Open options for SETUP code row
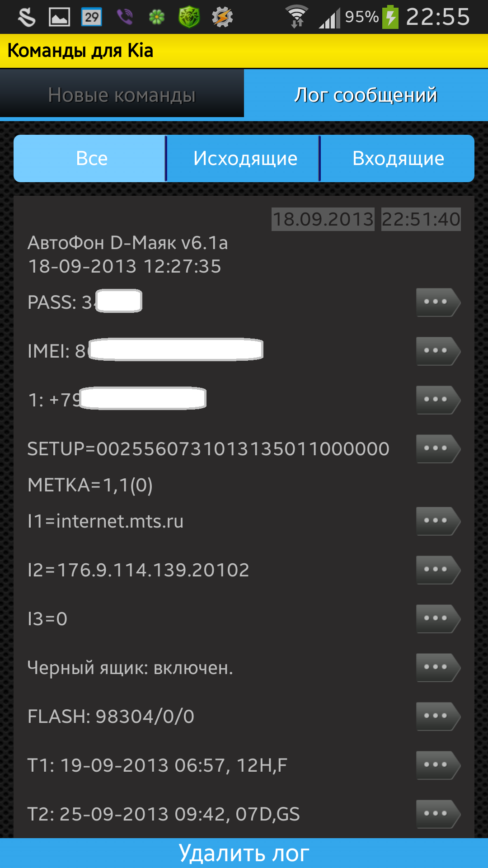The height and width of the screenshot is (868, 488). [437, 448]
